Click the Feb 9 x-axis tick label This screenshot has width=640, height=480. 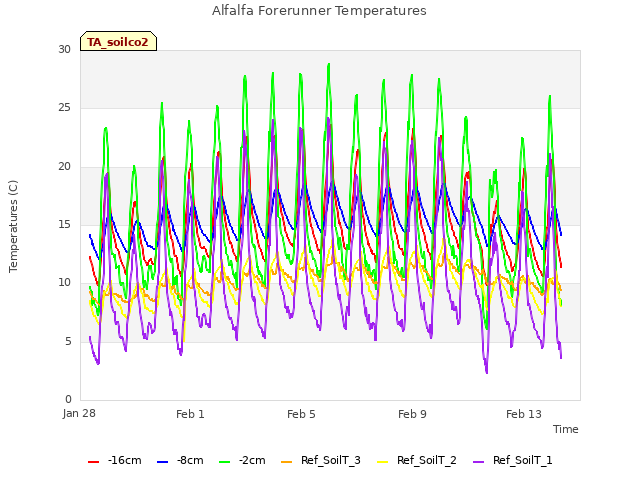click(x=412, y=414)
